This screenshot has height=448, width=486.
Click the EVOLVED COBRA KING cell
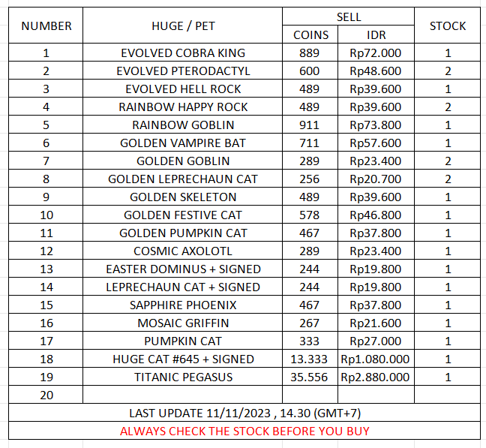coord(182,53)
